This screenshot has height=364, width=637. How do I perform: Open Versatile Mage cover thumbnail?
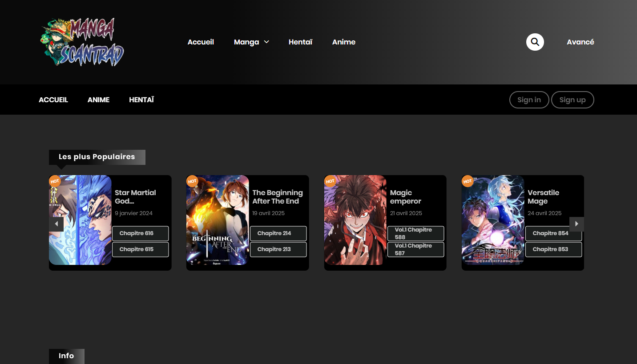coord(492,220)
